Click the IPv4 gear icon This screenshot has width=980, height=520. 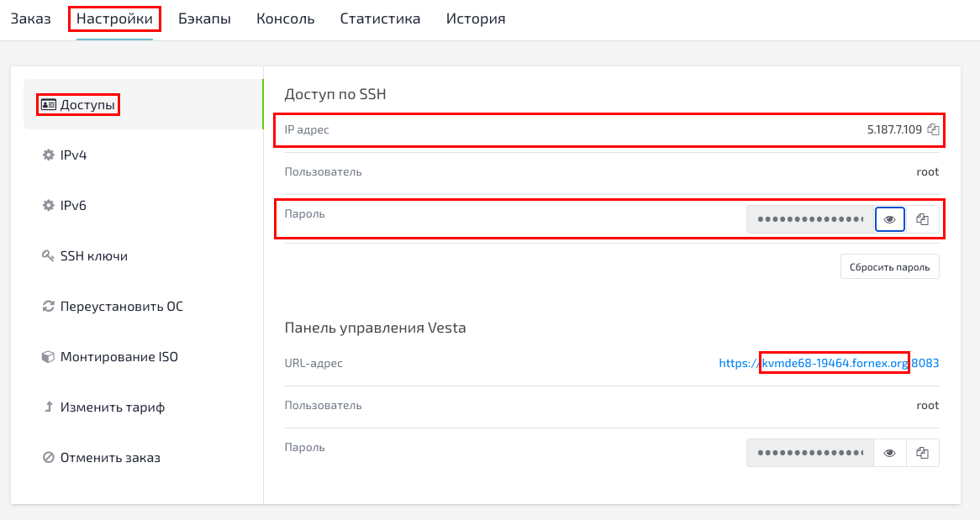48,155
